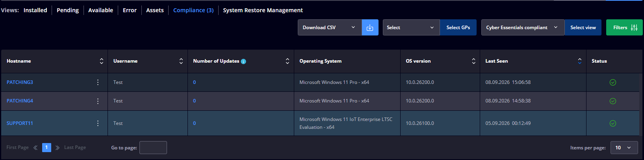Sort table by Hostname column arrows

pyautogui.click(x=101, y=61)
